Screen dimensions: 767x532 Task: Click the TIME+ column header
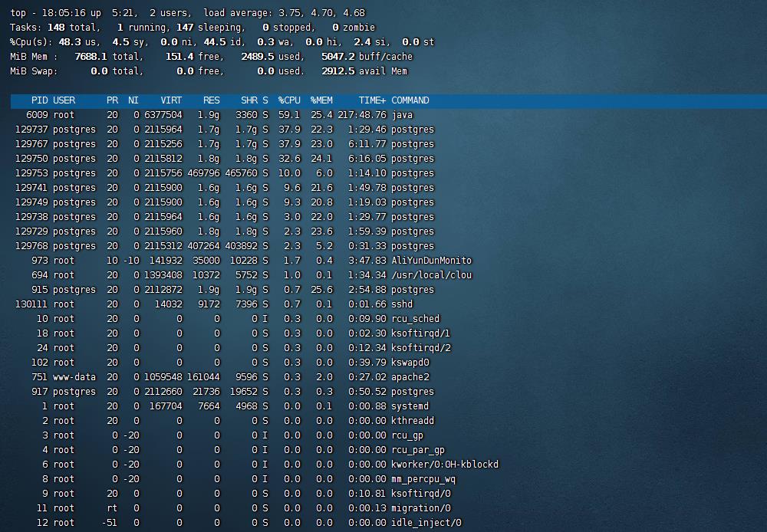(x=372, y=100)
